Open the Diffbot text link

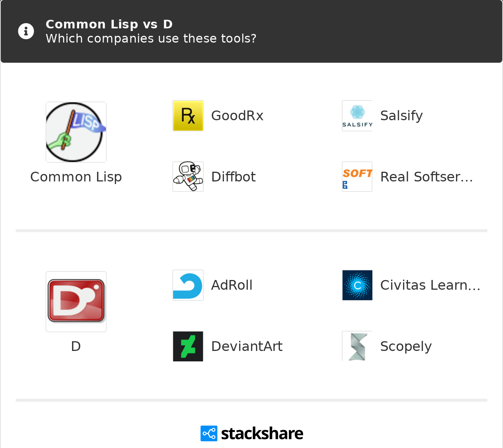coord(234,177)
